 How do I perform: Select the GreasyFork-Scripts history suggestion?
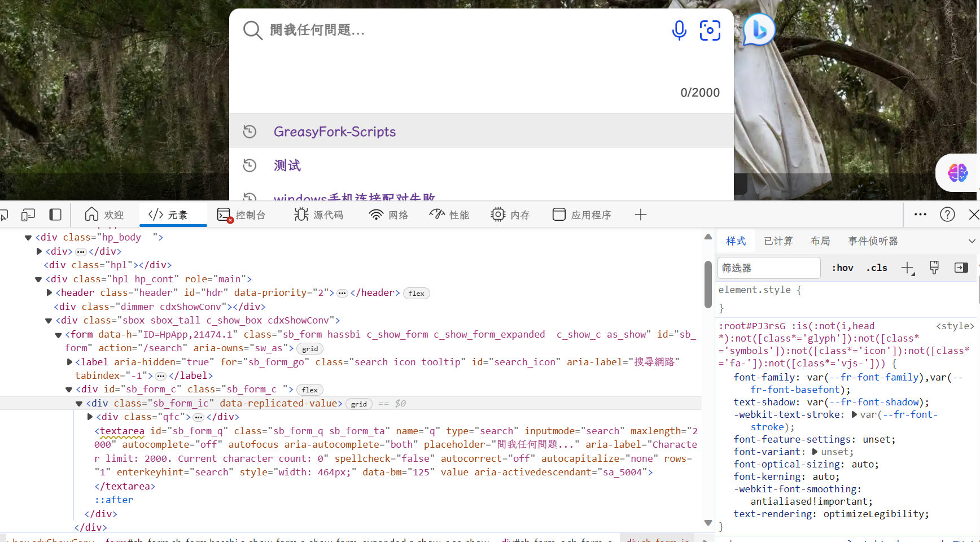tap(335, 131)
